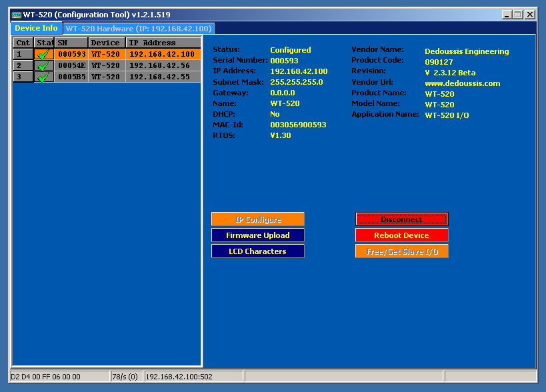Viewport: 546px width, 392px height.
Task: Click the RTOS version V1.30
Action: coord(280,135)
